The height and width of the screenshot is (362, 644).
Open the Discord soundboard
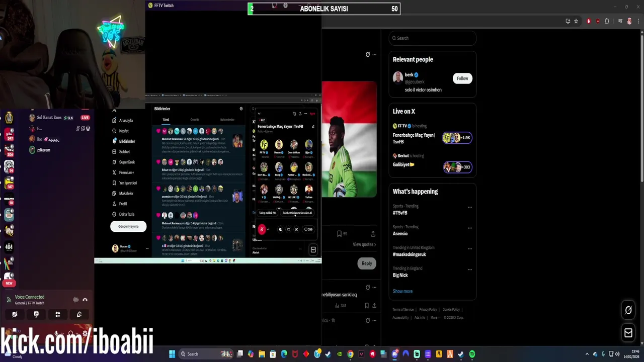pyautogui.click(x=79, y=314)
